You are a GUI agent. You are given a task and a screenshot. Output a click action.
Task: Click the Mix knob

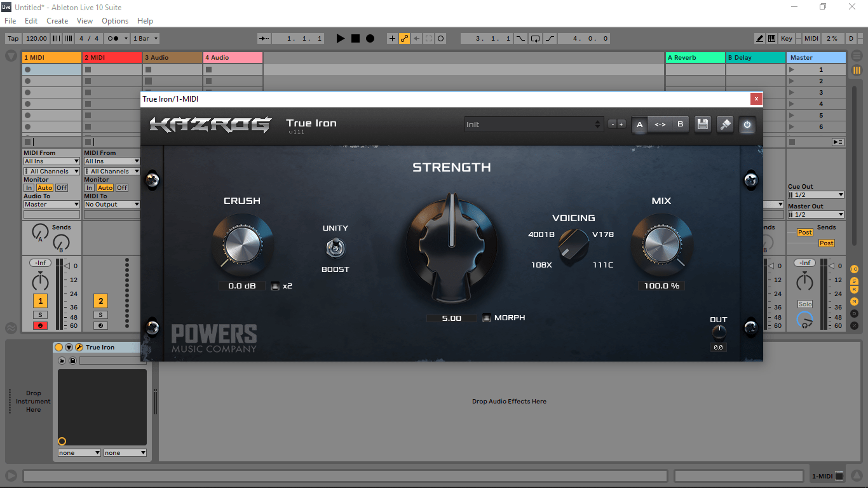point(661,243)
